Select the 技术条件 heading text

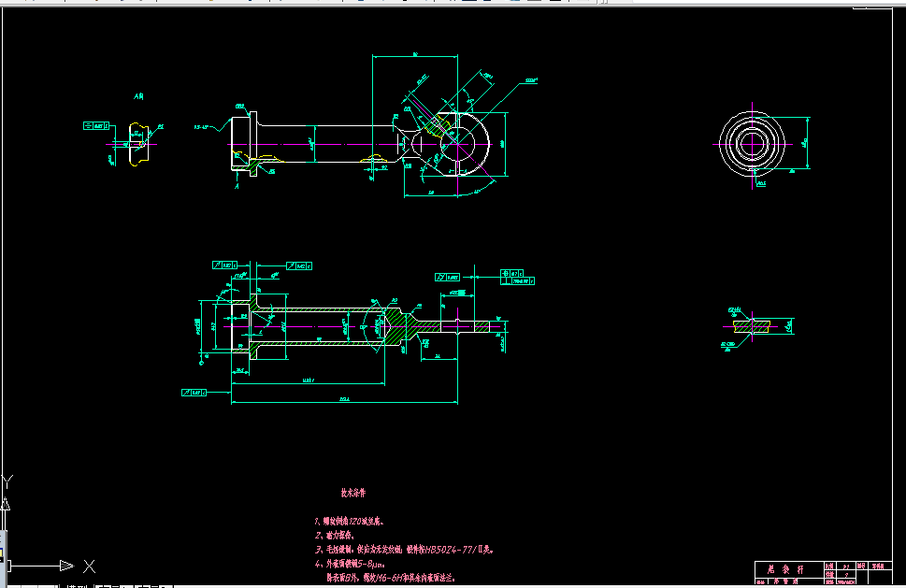coord(353,493)
